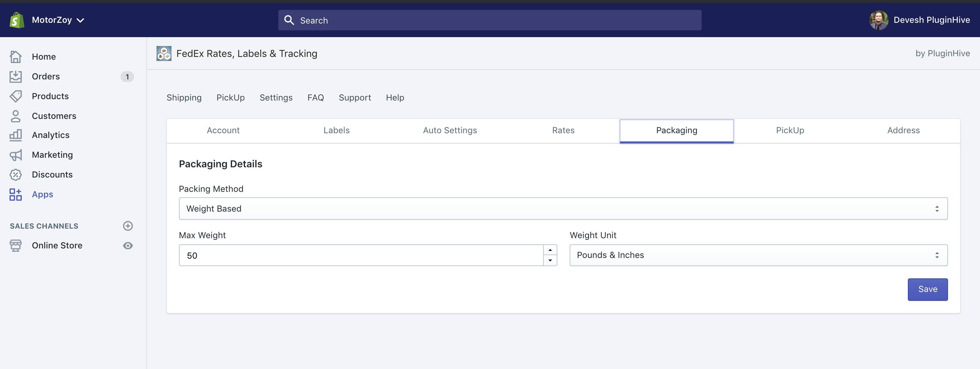Open the Support menu item
980x369 pixels.
[x=355, y=98]
